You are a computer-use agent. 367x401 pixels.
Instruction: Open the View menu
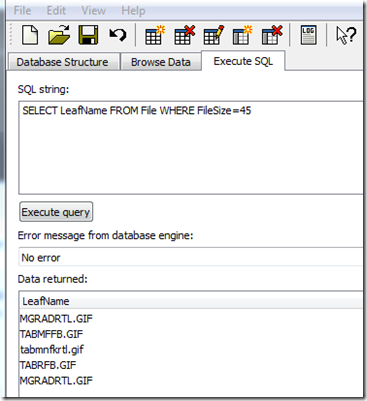94,11
